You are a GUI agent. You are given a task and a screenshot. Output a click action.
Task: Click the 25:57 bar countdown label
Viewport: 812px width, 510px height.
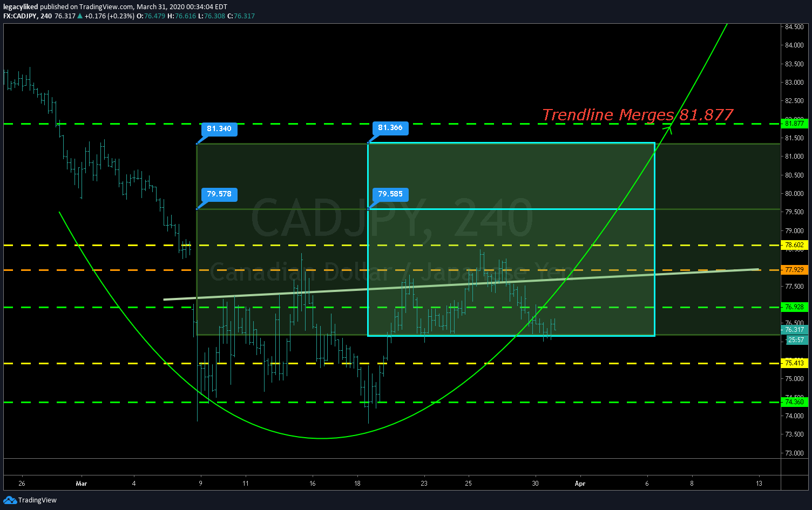(797, 340)
